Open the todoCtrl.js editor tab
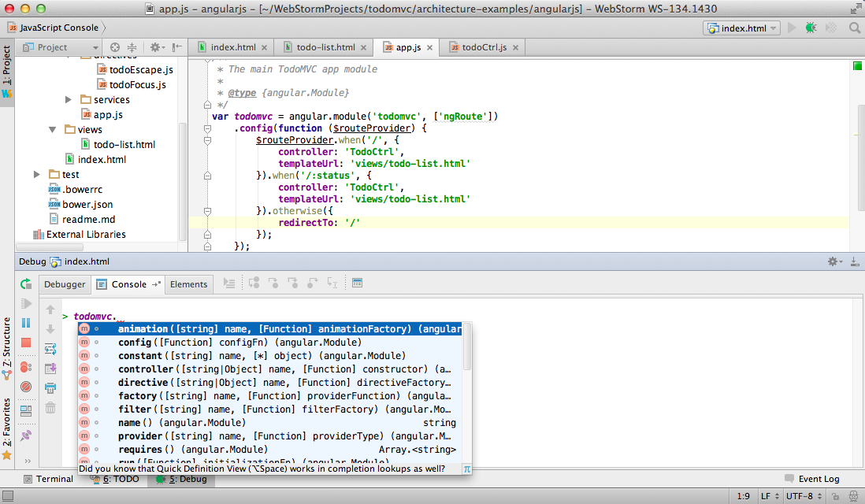 click(x=484, y=46)
